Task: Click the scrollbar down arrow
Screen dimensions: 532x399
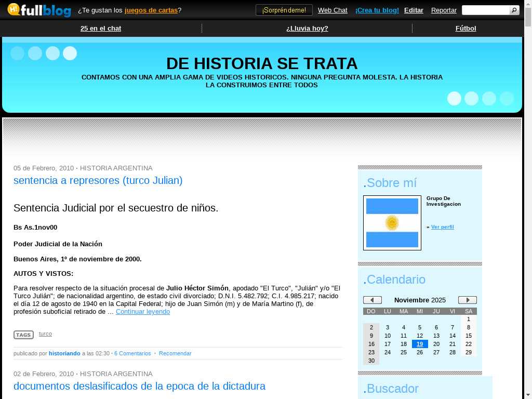Action: pyautogui.click(x=528, y=395)
